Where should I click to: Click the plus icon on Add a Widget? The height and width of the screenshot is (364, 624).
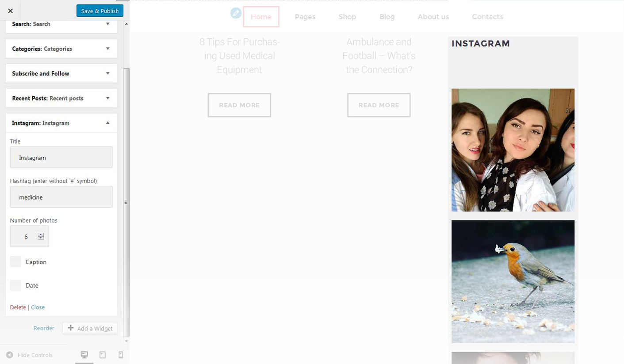71,328
